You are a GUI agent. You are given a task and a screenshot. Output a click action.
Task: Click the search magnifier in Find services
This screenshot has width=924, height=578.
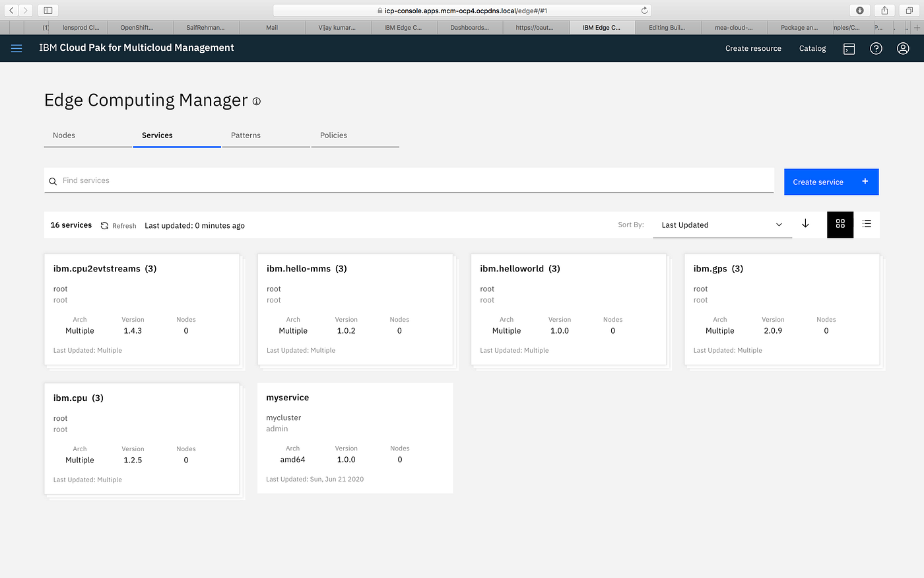53,181
